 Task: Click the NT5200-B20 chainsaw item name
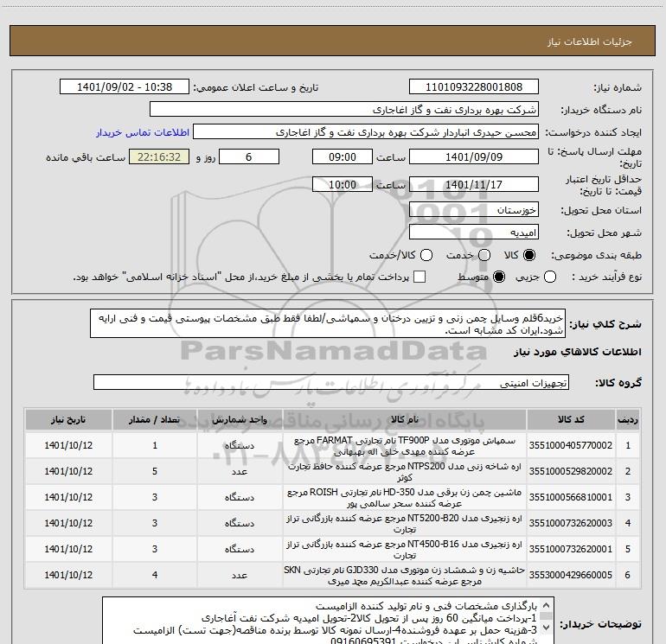tap(405, 524)
